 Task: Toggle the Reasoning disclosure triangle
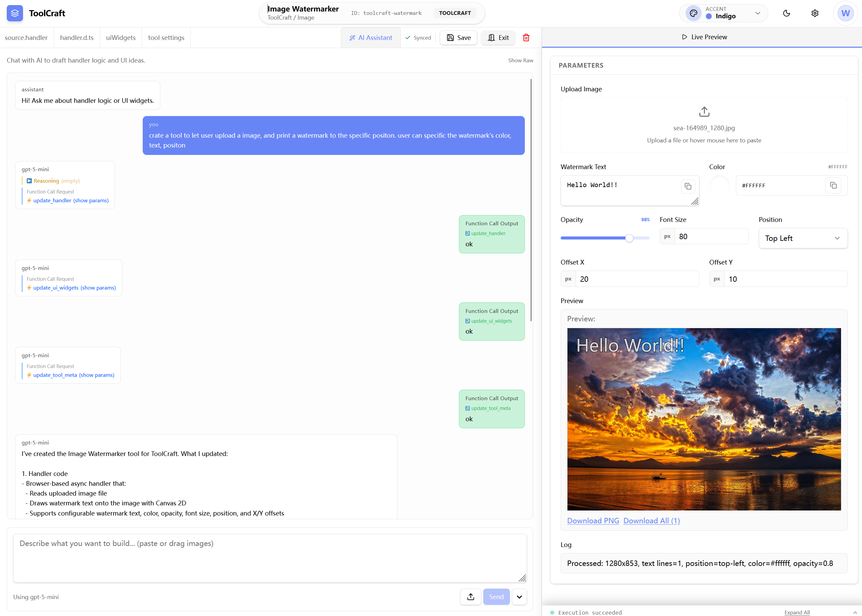(29, 181)
